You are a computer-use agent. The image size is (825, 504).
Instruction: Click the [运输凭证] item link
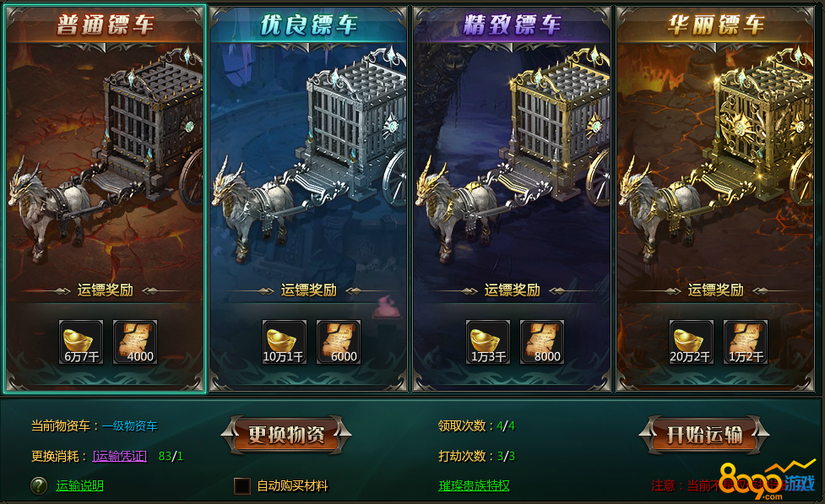pos(120,456)
